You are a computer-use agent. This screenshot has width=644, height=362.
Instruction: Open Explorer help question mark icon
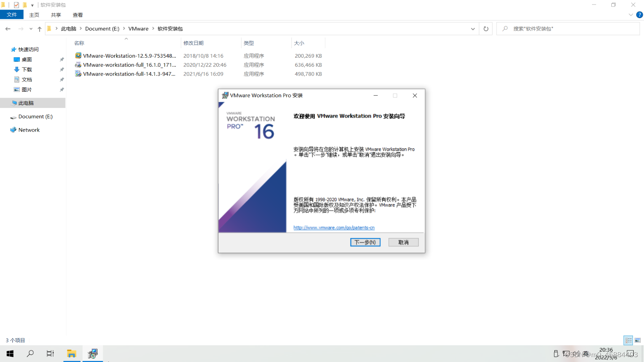point(639,15)
